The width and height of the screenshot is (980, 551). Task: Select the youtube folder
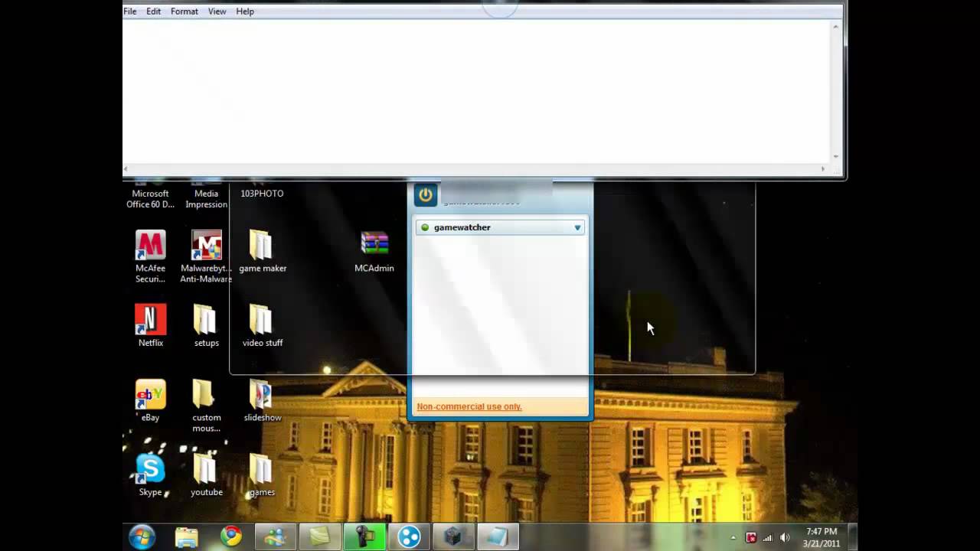point(206,475)
